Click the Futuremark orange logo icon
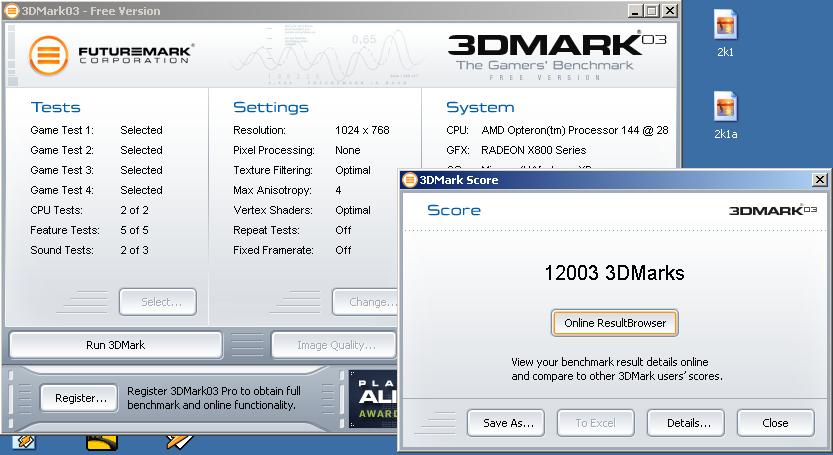The width and height of the screenshot is (833, 455). 48,55
